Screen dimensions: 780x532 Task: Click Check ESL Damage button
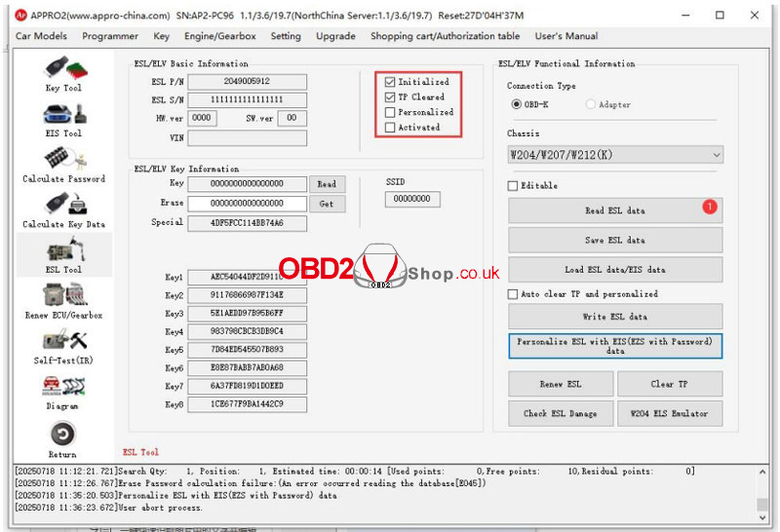point(561,414)
